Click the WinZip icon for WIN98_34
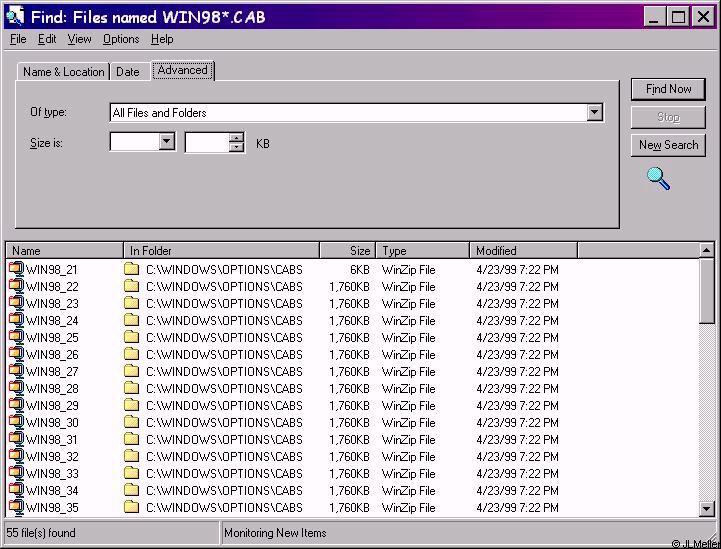Viewport: 721px width, 549px height. 16,490
